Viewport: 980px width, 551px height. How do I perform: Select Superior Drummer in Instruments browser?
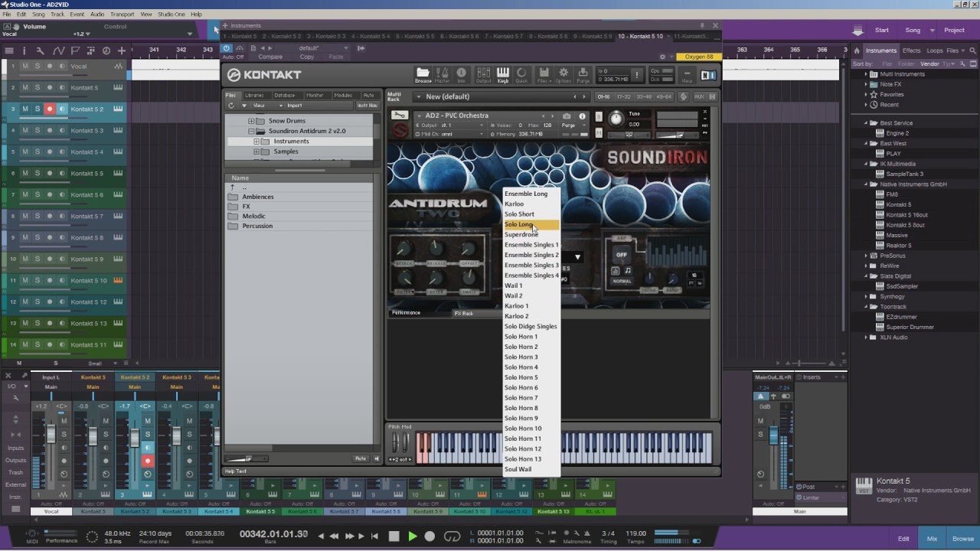[x=910, y=328]
